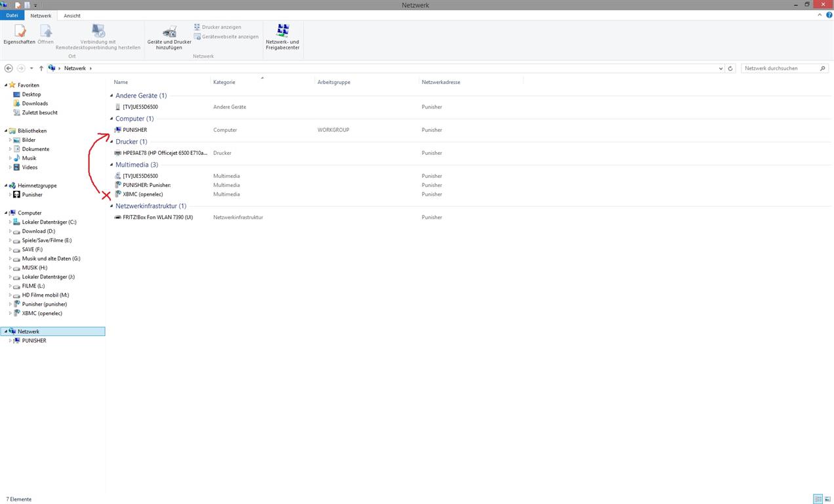Select the "PUNISHER: Punisher:" multimedia entry
The width and height of the screenshot is (834, 504).
(x=146, y=185)
